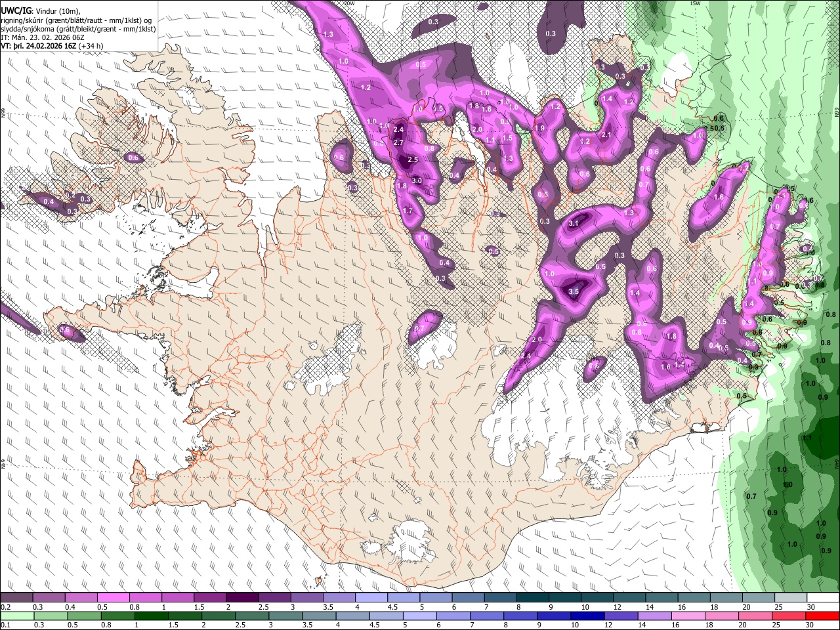Pick the deep blue swatch labeled 10 in rain legend
The image size is (840, 630).
click(x=587, y=616)
